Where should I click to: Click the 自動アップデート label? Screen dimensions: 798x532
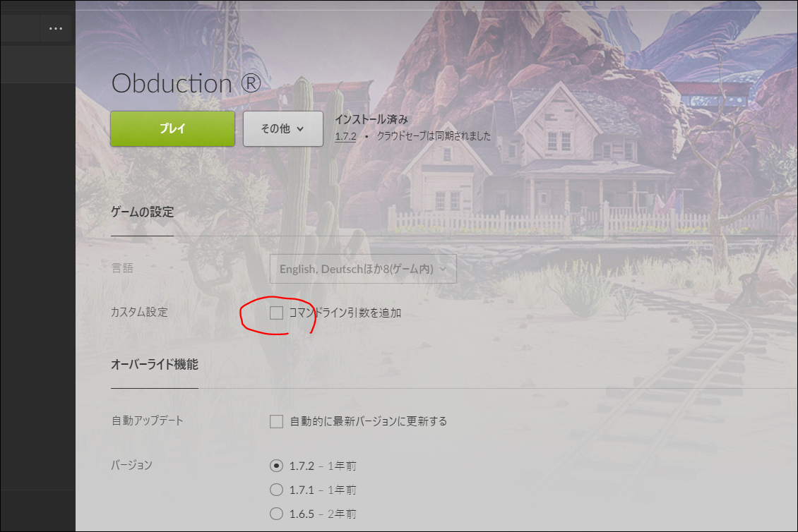(x=147, y=421)
